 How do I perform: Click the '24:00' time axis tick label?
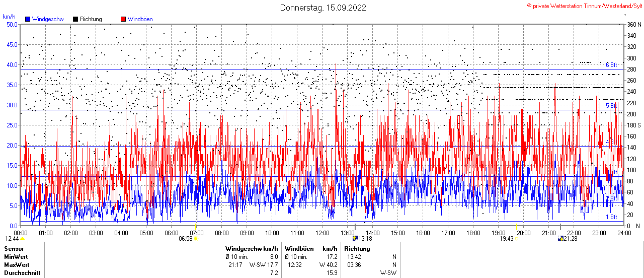point(624,233)
